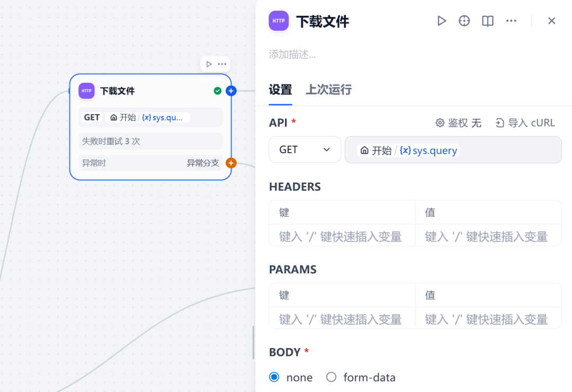Switch to the 上次运行 tab
The image size is (572, 392).
328,90
